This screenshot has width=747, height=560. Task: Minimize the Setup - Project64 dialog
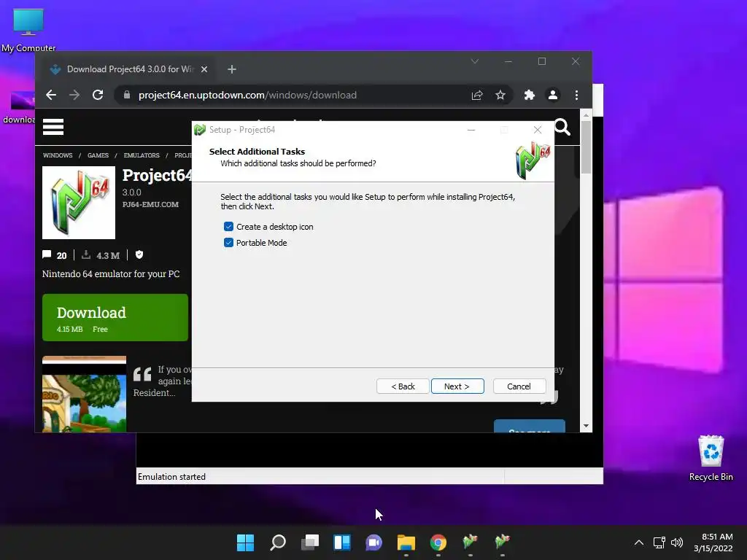[x=471, y=130]
